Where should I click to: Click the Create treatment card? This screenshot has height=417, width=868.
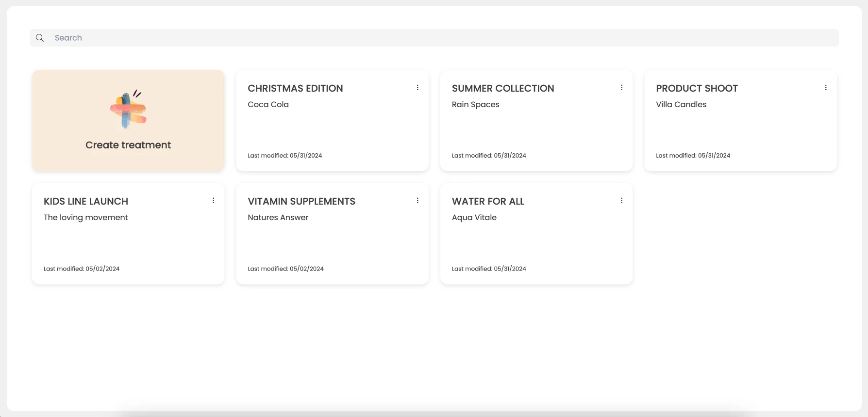point(128,120)
